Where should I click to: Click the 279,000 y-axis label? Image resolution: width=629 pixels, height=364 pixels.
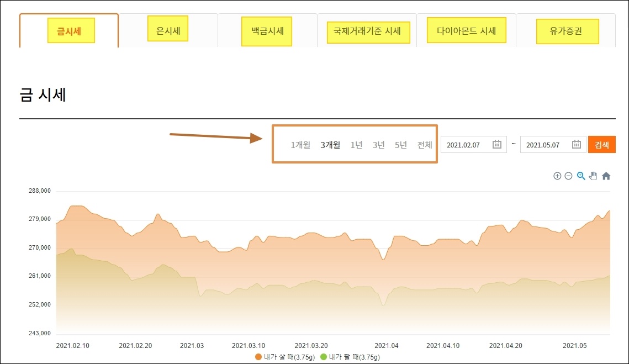(x=40, y=219)
